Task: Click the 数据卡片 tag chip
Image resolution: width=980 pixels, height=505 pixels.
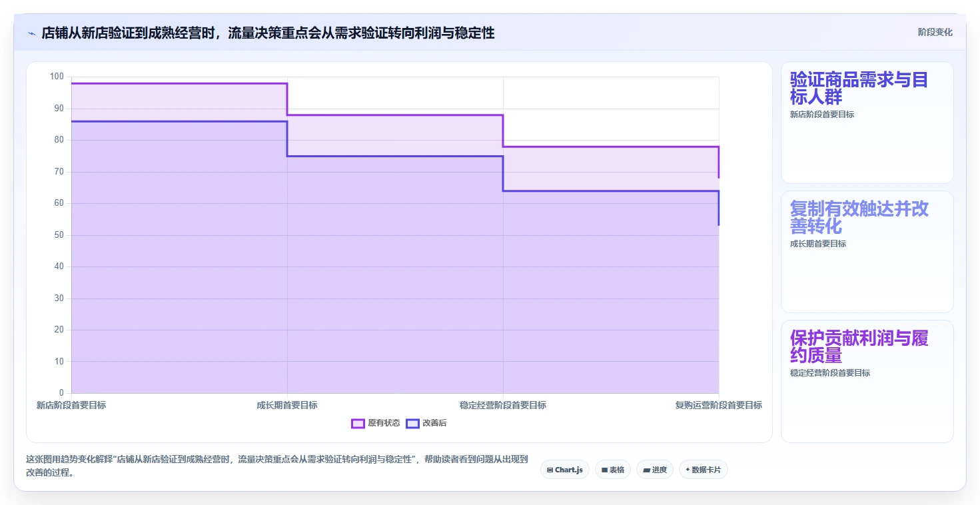Action: click(704, 470)
